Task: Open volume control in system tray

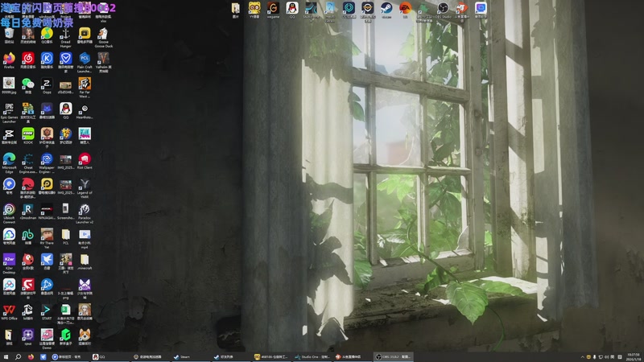Action: pyautogui.click(x=607, y=357)
